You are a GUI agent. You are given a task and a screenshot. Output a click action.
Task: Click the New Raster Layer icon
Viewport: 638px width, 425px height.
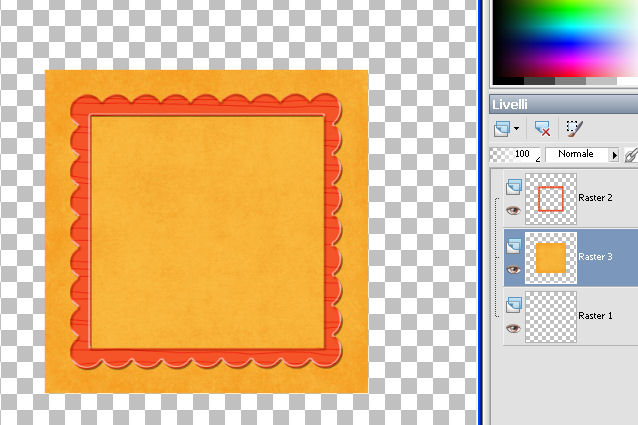[x=502, y=129]
